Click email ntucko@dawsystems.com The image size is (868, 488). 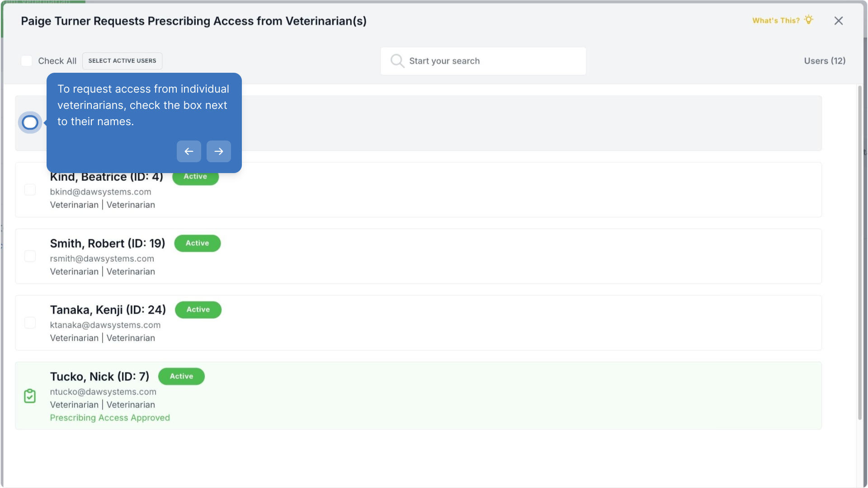point(103,392)
